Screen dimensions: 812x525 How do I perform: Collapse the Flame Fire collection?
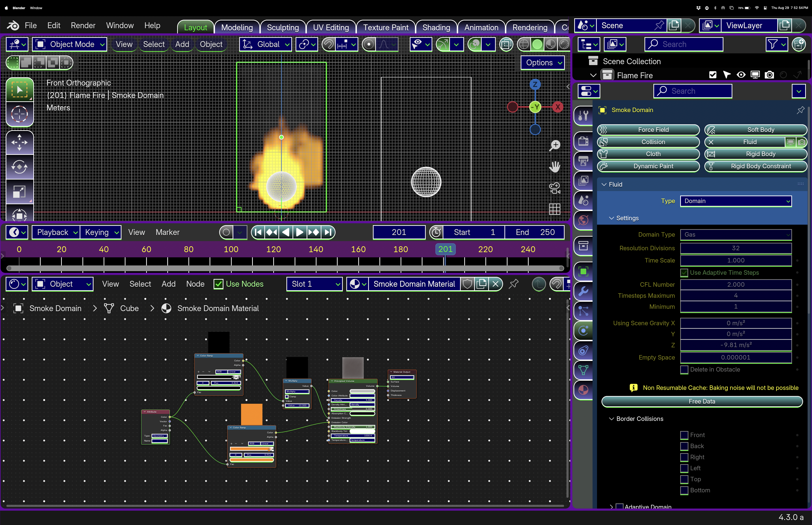(593, 75)
